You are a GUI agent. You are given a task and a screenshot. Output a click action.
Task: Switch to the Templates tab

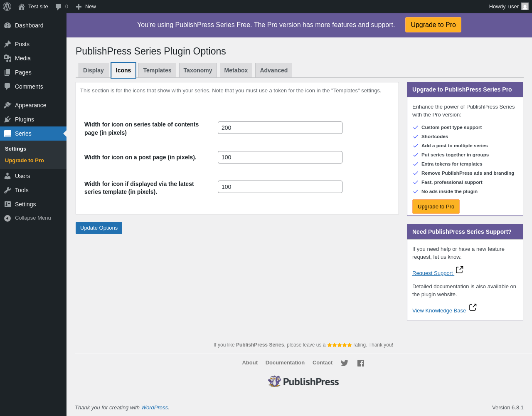point(157,70)
